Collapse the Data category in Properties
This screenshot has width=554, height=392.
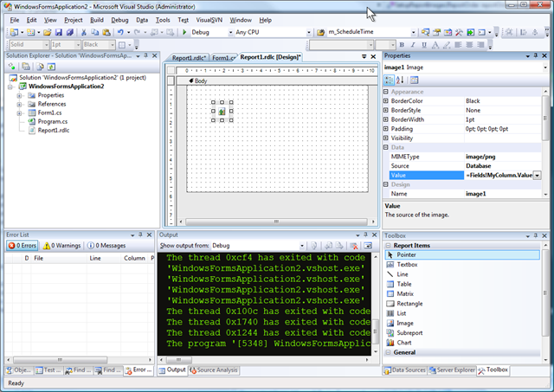point(386,147)
